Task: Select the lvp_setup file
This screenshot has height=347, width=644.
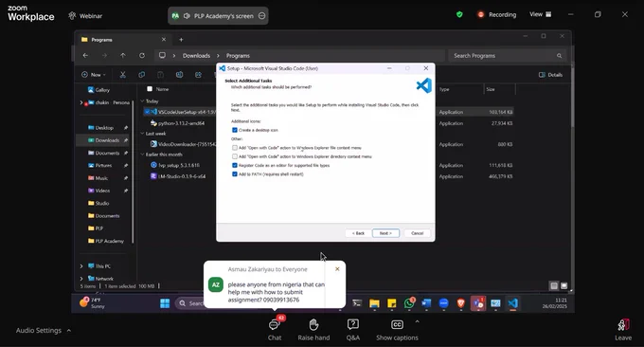Action: point(179,165)
